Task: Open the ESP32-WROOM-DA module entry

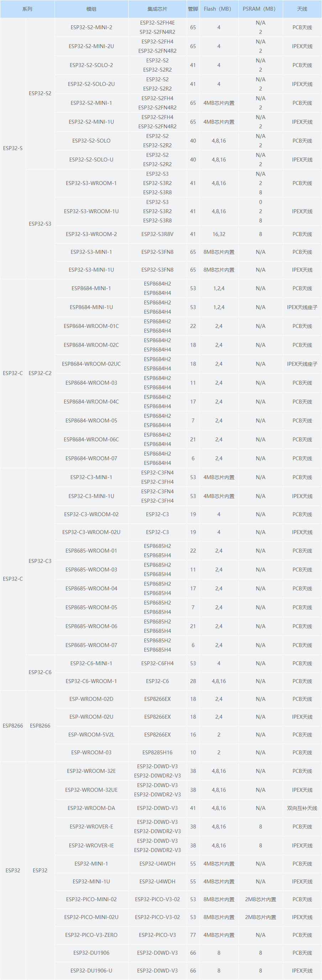Action: [91, 808]
